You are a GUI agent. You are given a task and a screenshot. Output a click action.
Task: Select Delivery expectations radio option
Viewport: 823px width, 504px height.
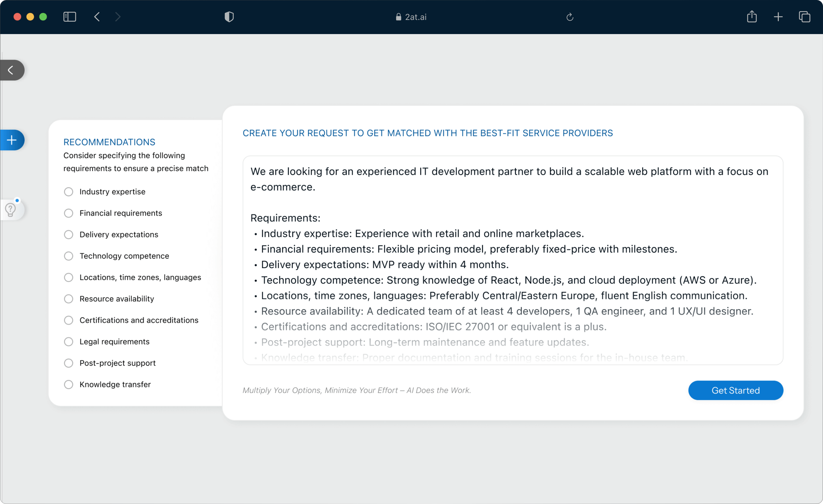coord(69,235)
